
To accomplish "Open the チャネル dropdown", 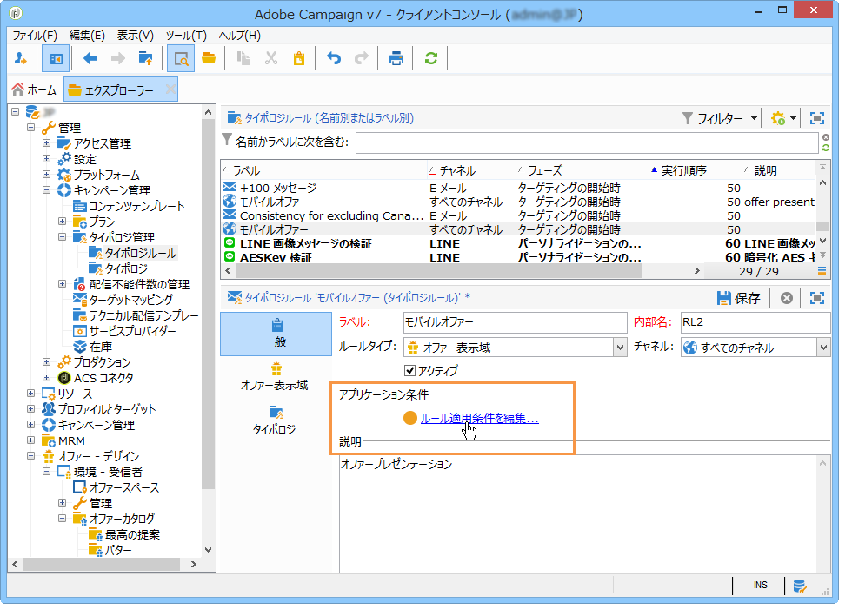I will click(x=824, y=348).
